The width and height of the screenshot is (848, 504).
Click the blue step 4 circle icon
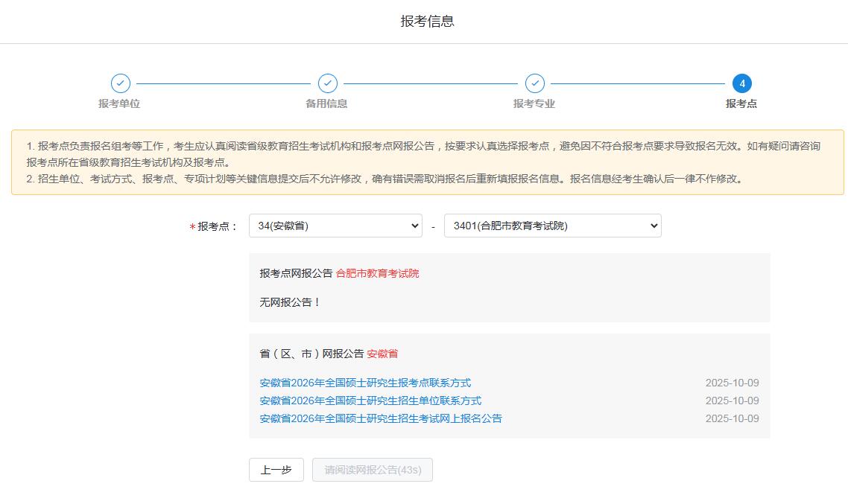coord(741,83)
